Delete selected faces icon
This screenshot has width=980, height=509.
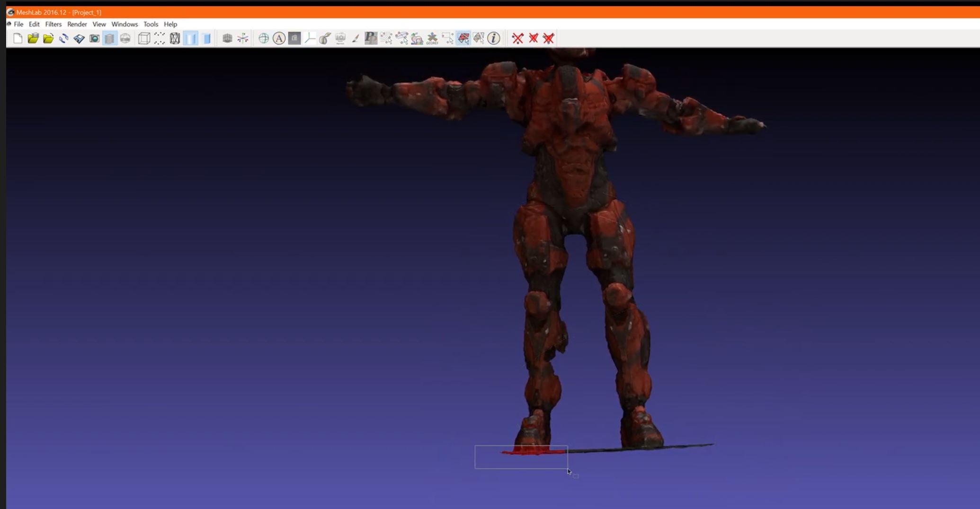click(533, 38)
